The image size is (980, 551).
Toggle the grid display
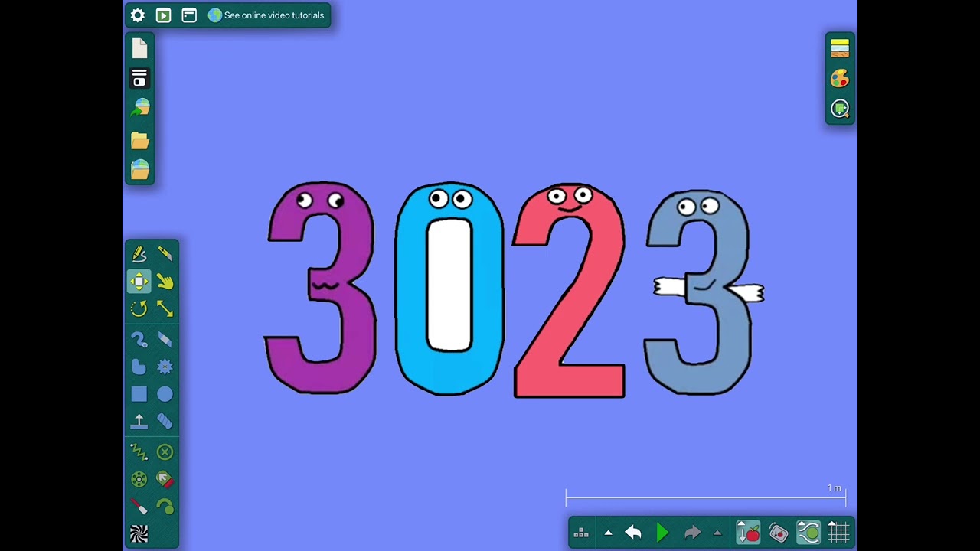click(x=838, y=533)
